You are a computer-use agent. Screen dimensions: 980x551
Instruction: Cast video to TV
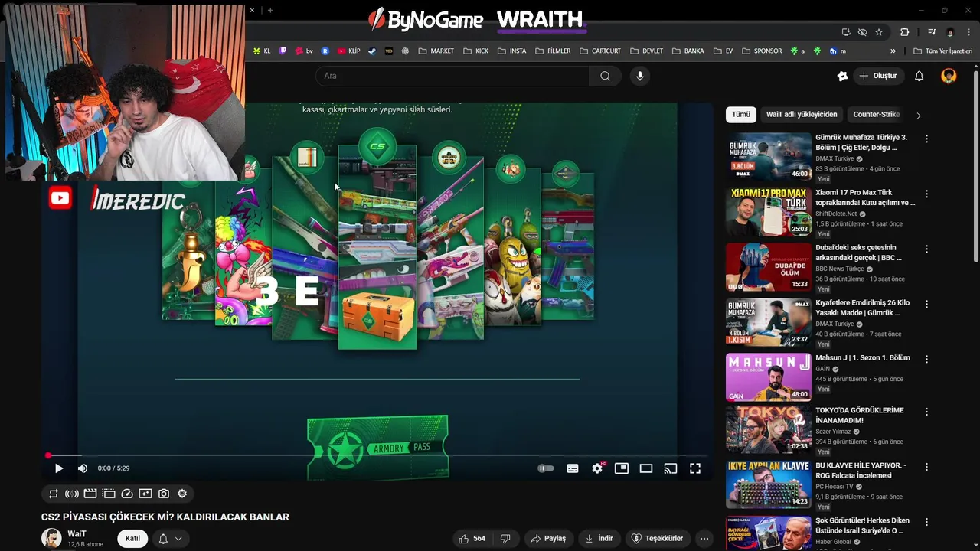[671, 468]
